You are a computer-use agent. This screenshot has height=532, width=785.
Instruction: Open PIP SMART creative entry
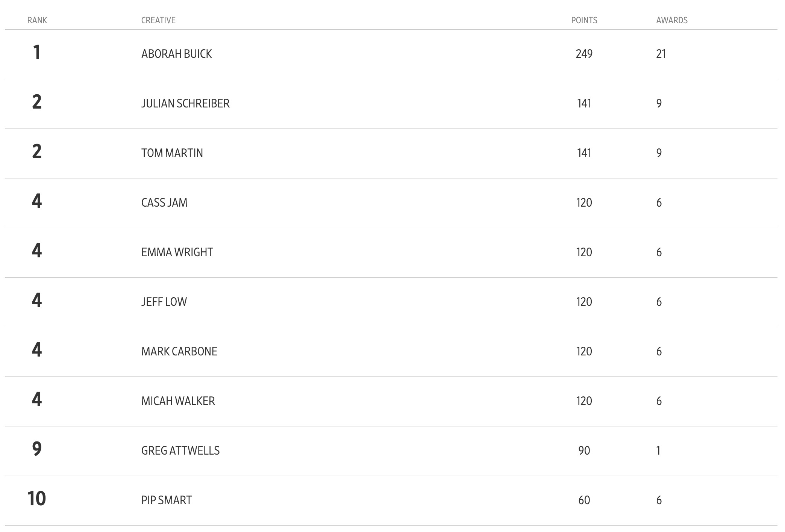pos(167,500)
